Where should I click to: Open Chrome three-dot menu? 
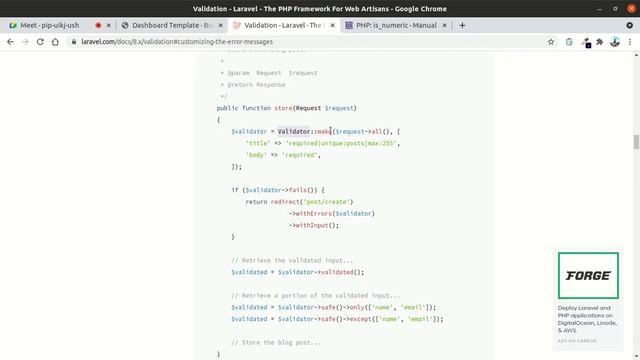pos(630,42)
